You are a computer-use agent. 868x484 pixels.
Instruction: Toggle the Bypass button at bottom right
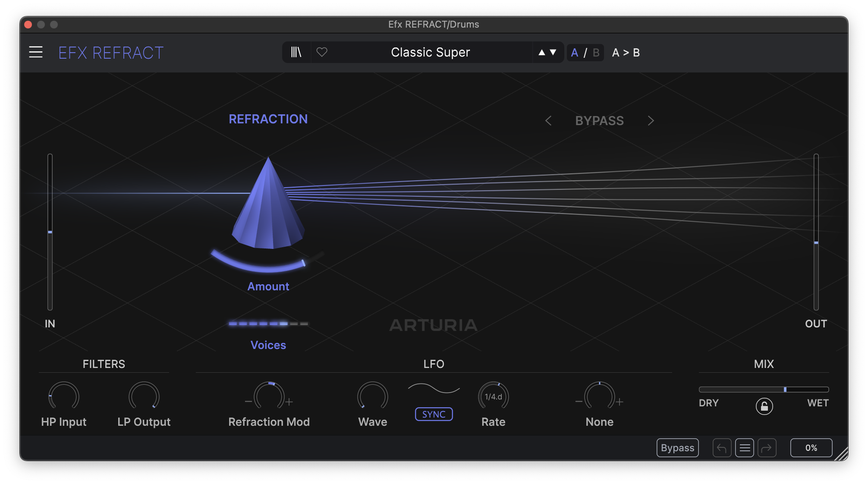(677, 448)
